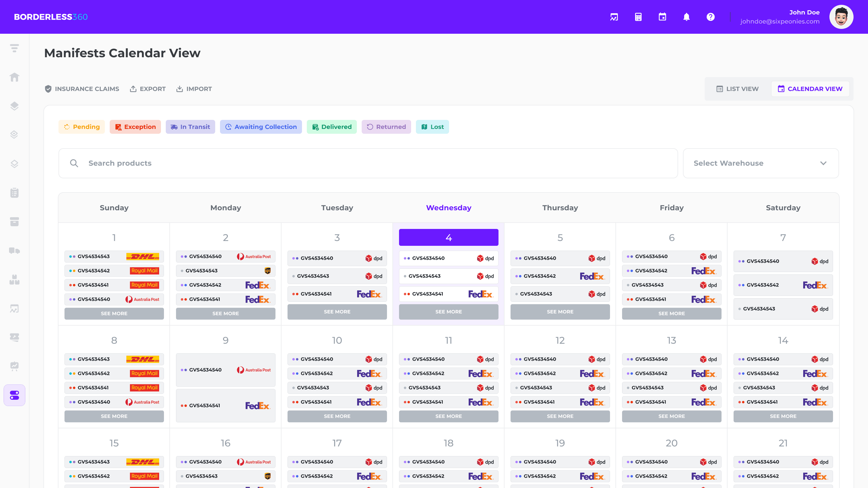Viewport: 868px width, 488px height.
Task: Open the stacked boxes icon in sidebar
Action: coord(14,280)
